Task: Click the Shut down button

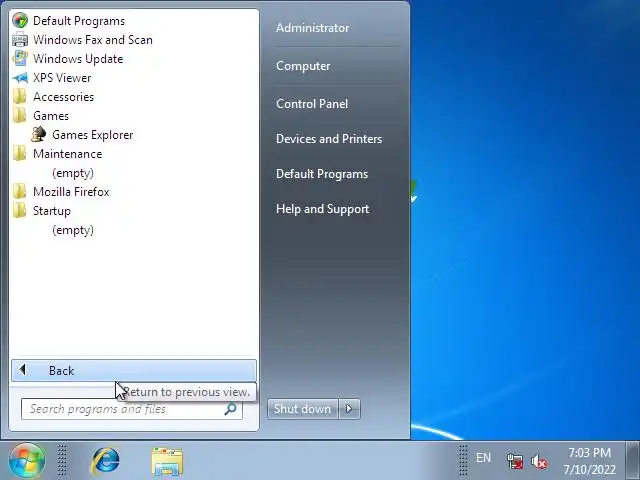Action: [302, 409]
